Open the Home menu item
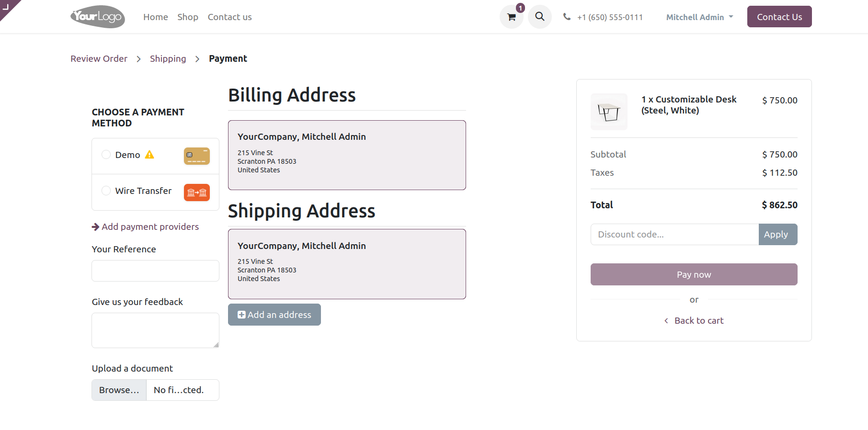 tap(156, 17)
